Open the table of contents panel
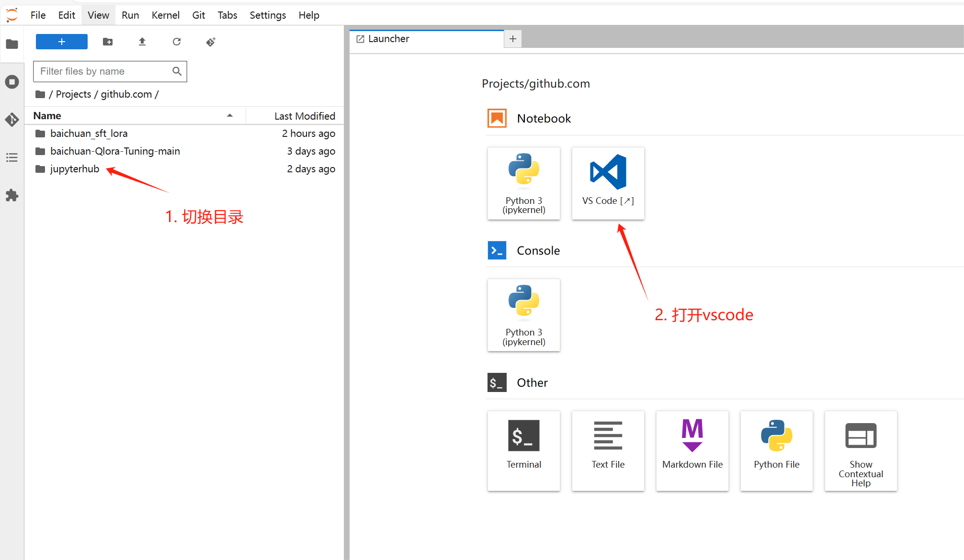Viewport: 964px width, 560px height. point(12,157)
